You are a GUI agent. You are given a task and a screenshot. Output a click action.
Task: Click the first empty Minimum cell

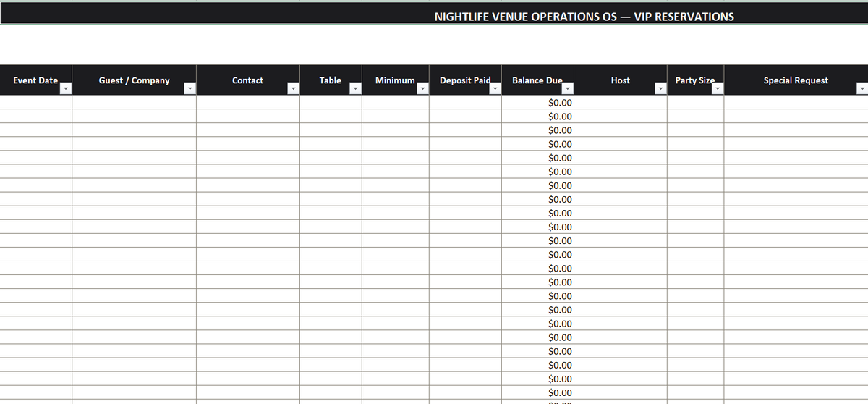(x=396, y=103)
